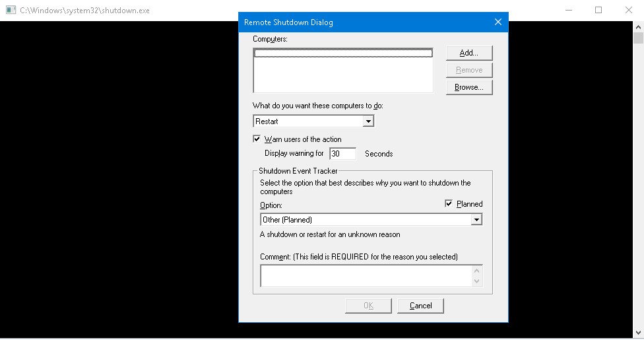Viewport: 644px width, 340px height.
Task: Click the shutdown.exe console window icon
Action: [10, 10]
